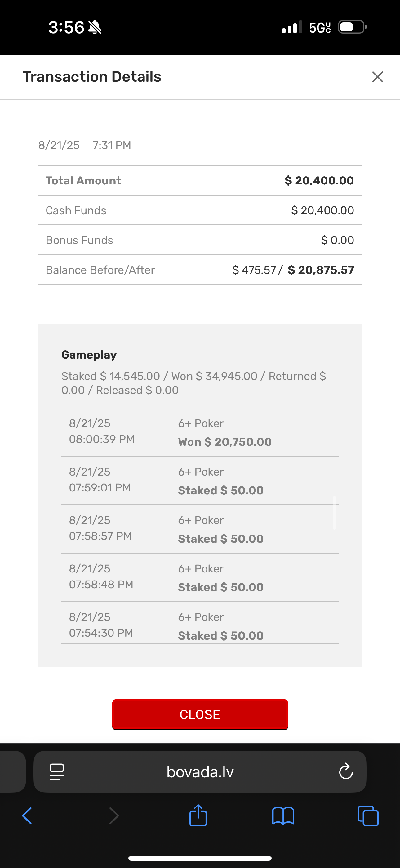Select the 07:54:30 PM staked entry
The height and width of the screenshot is (868, 400).
tap(200, 626)
